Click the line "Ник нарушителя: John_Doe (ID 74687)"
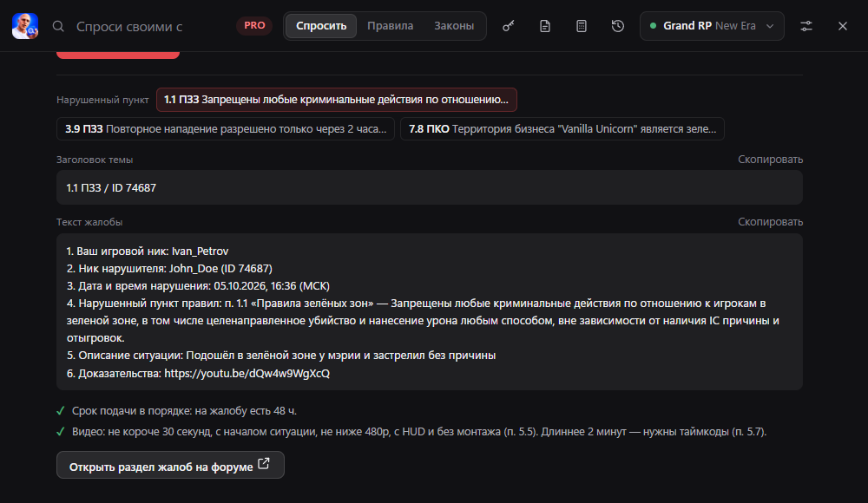This screenshot has width=868, height=503. [169, 268]
